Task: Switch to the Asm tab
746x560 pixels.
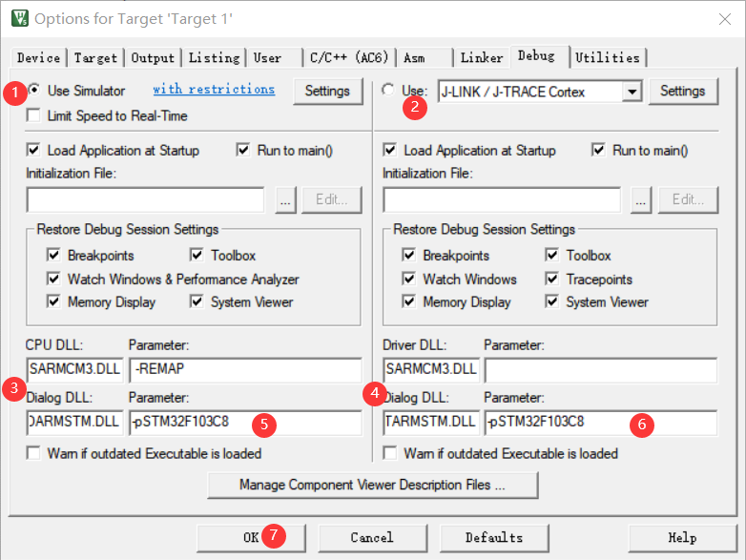Action: 425,58
